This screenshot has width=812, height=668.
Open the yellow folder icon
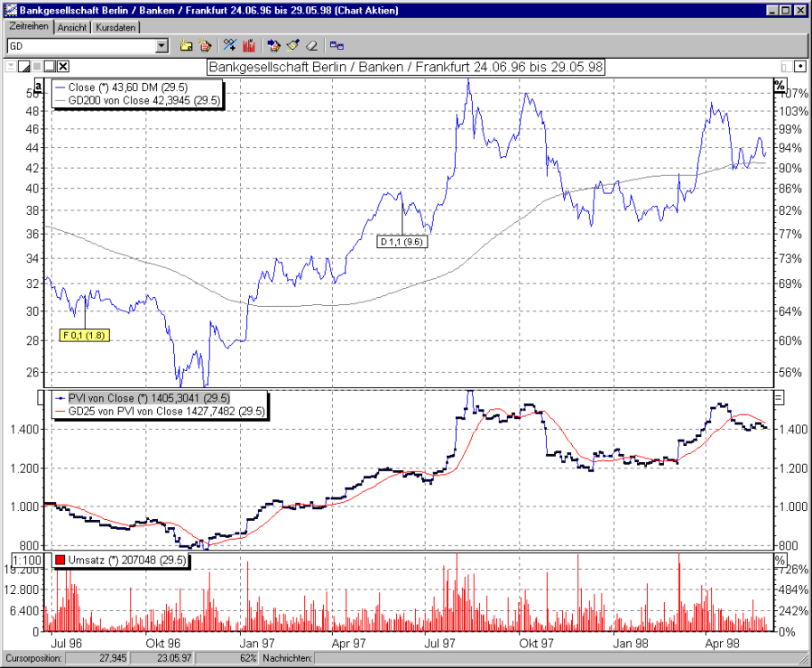pos(187,45)
